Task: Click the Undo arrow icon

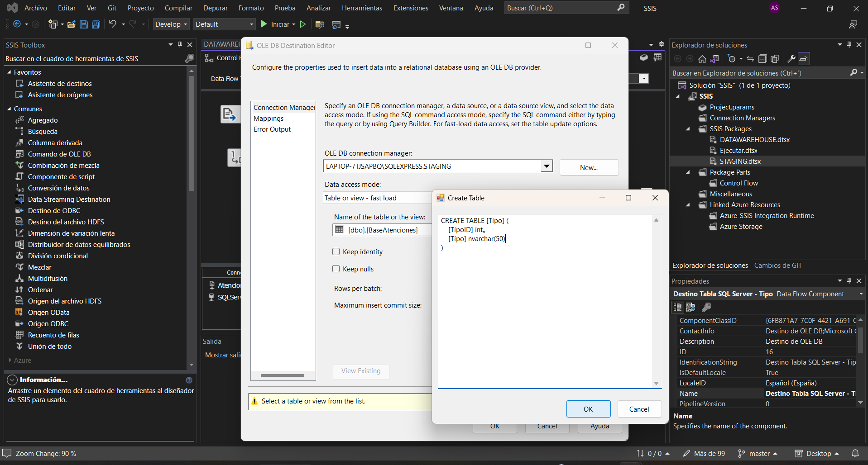Action: point(112,24)
